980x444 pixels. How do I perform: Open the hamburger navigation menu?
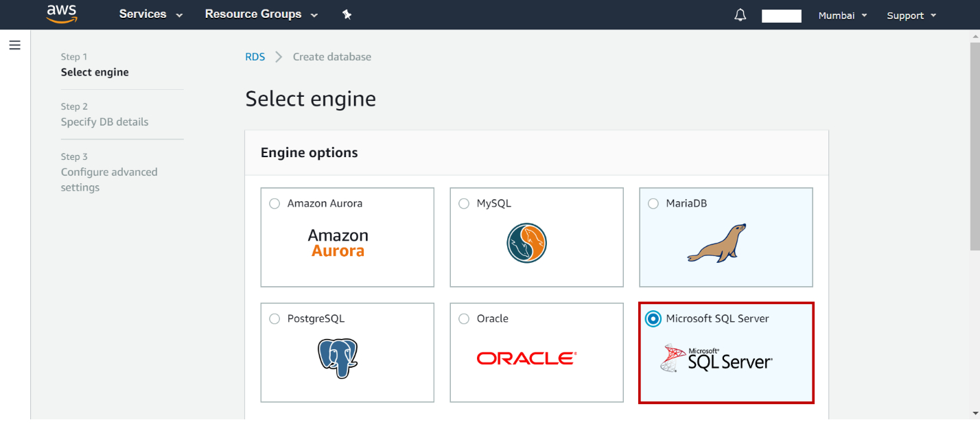pyautogui.click(x=14, y=45)
